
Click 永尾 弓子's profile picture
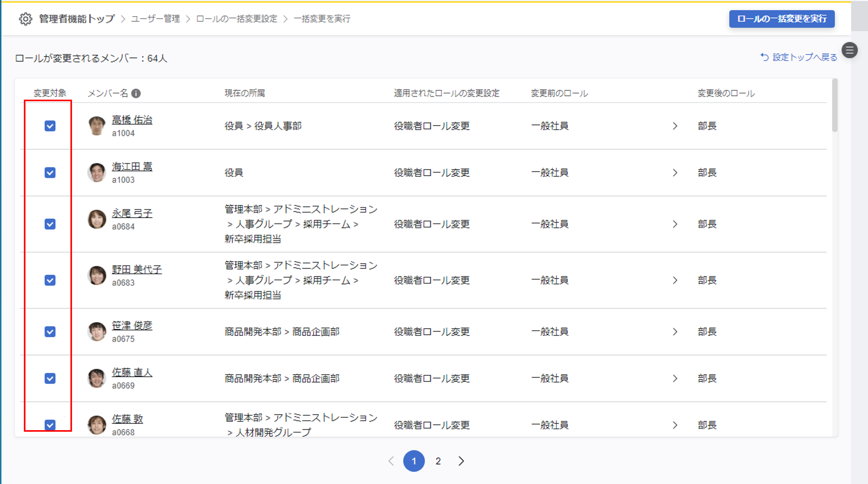(x=97, y=219)
